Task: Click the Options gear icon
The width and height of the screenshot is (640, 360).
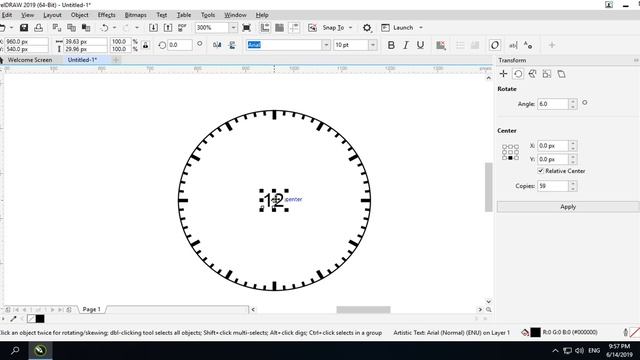Action: click(367, 28)
